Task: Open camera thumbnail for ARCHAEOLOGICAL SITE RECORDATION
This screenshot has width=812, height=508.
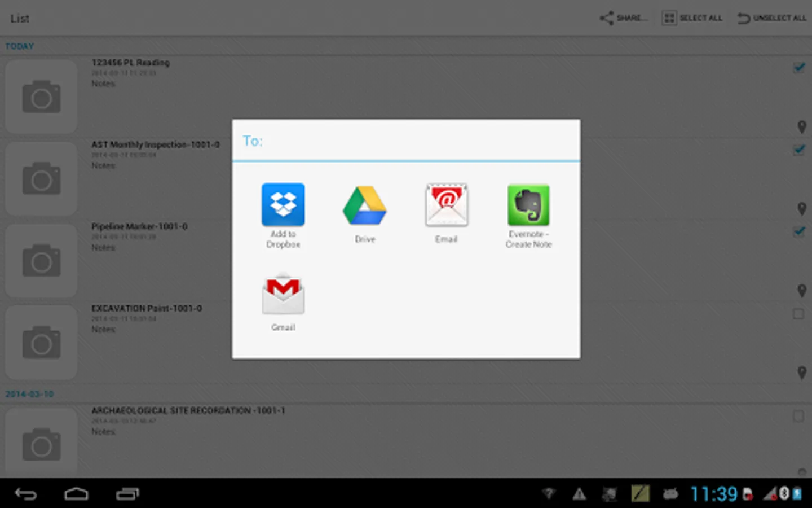Action: pos(41,442)
